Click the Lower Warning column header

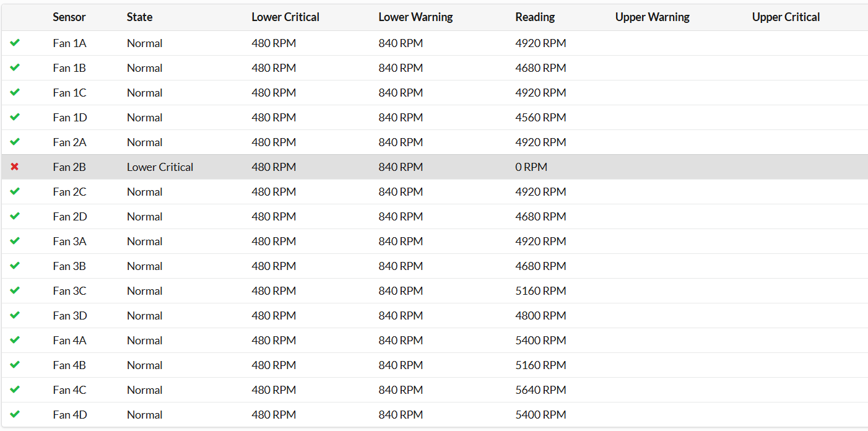point(415,17)
